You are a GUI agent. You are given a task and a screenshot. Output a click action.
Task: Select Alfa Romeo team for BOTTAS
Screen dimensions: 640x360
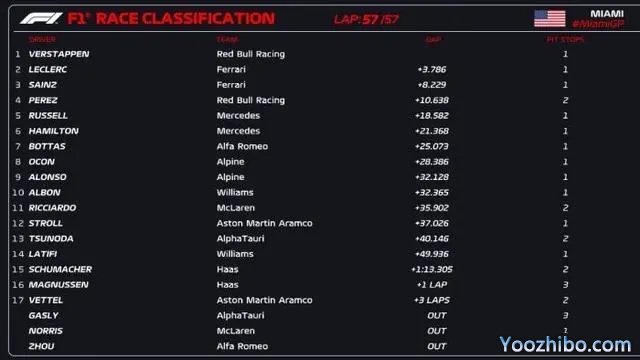click(242, 147)
